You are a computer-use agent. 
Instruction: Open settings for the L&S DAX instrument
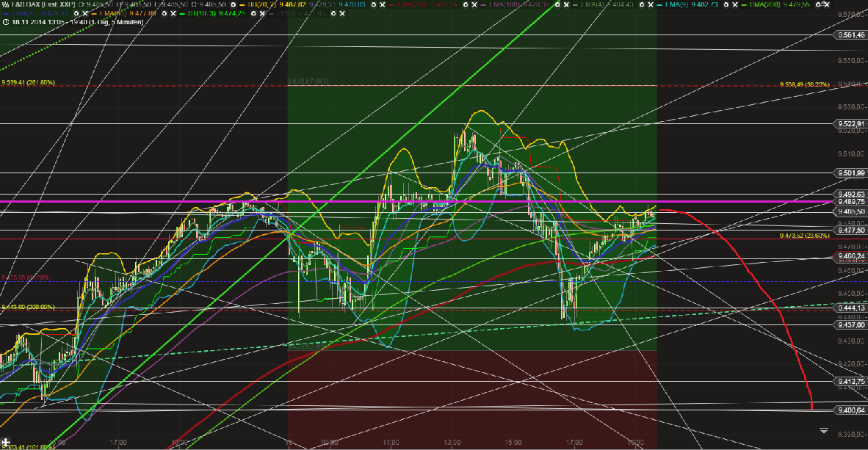click(233, 4)
